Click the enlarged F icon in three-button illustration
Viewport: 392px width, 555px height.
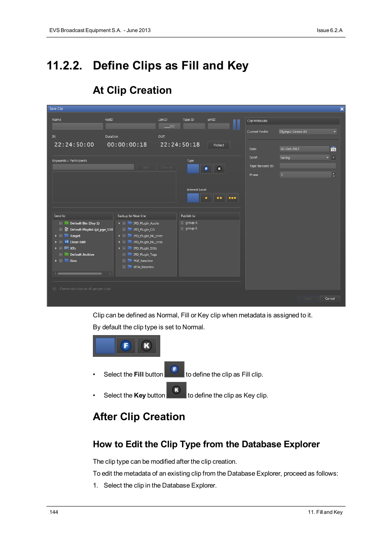tap(126, 346)
